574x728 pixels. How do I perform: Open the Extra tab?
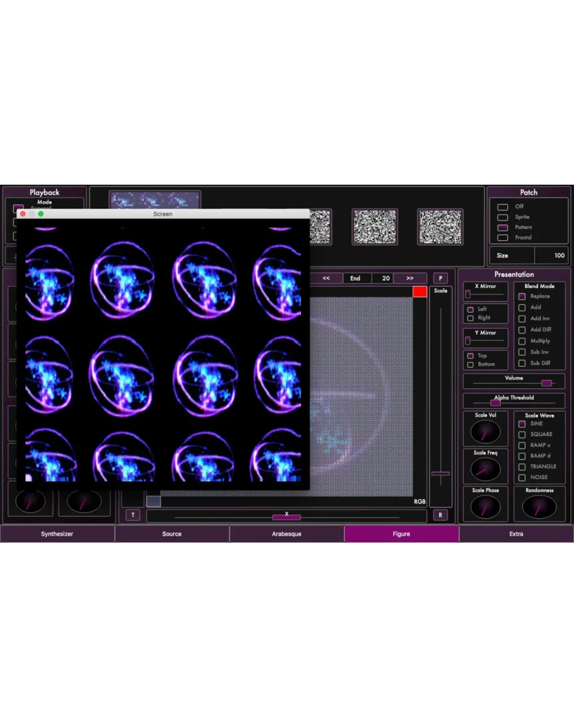pos(516,534)
